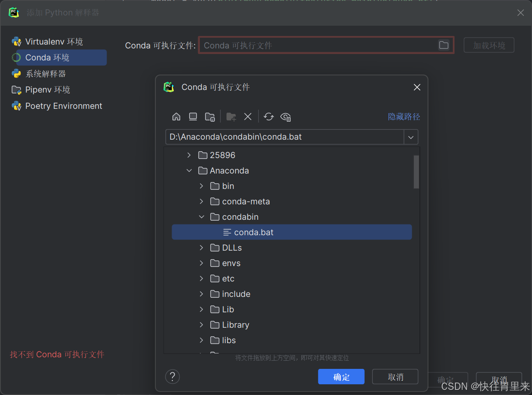The image size is (532, 395).
Task: Refresh the file tree
Action: pyautogui.click(x=269, y=117)
